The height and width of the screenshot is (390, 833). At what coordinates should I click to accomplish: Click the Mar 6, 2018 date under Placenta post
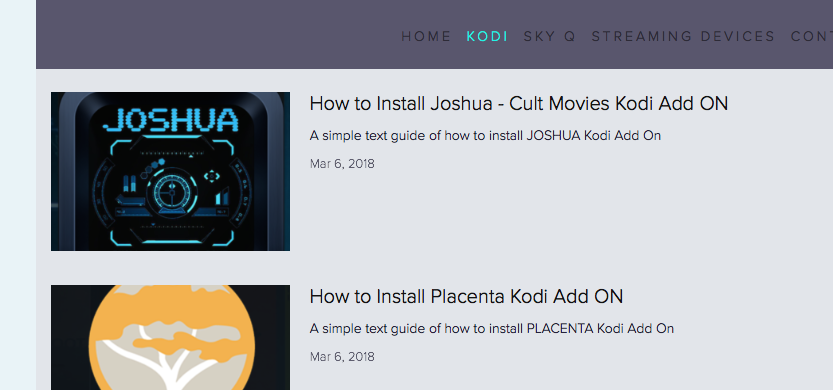pos(342,357)
